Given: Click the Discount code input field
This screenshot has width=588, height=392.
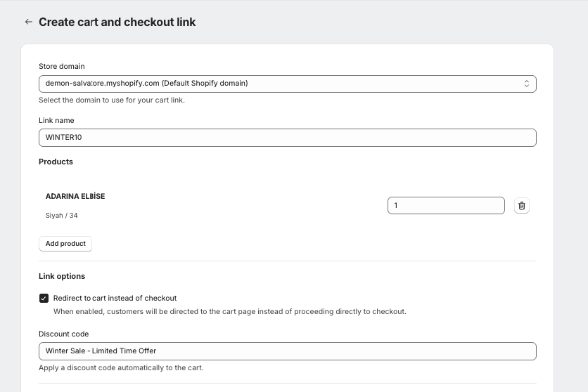Looking at the screenshot, I should pos(287,351).
